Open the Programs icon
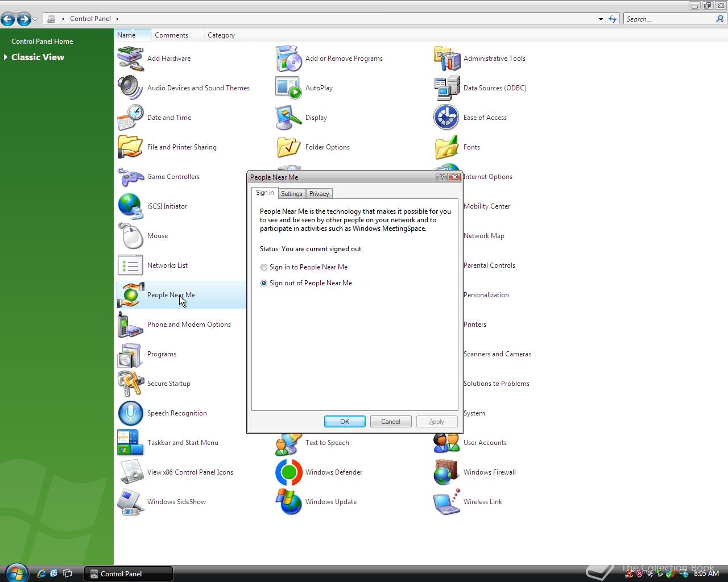 (x=130, y=354)
